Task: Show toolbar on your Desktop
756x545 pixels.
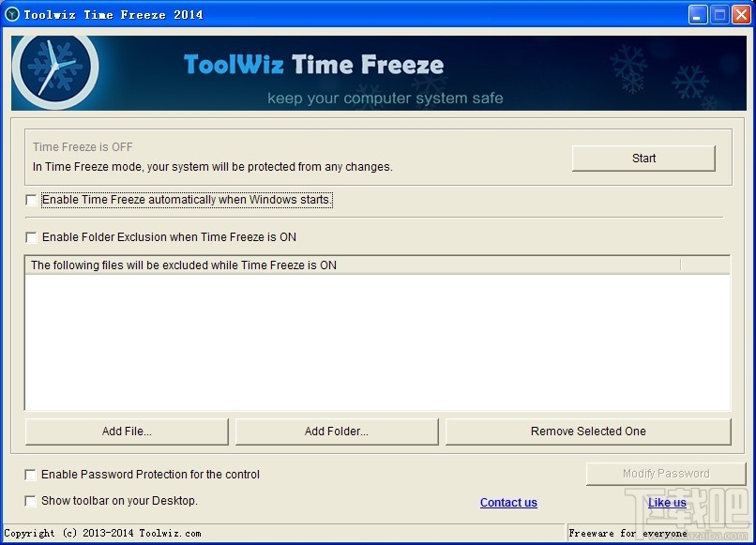Action: click(31, 501)
